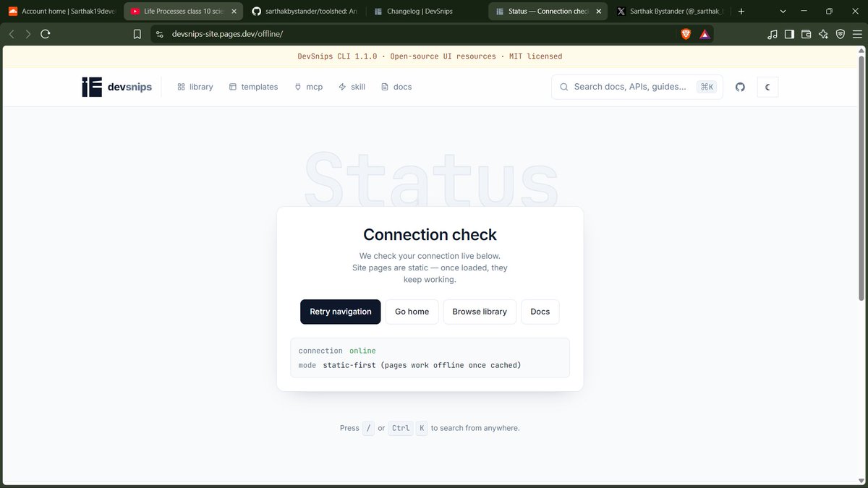Viewport: 868px width, 488px height.
Task: Switch to Account home tab
Action: click(61, 11)
